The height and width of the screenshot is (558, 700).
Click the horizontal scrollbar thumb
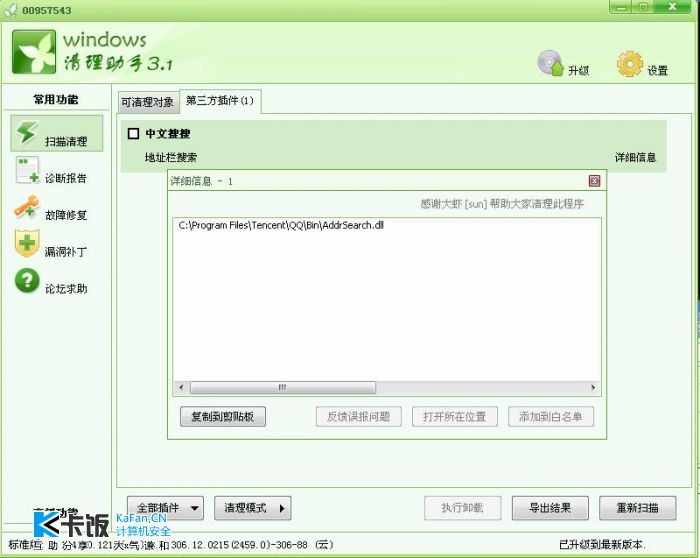(x=283, y=387)
